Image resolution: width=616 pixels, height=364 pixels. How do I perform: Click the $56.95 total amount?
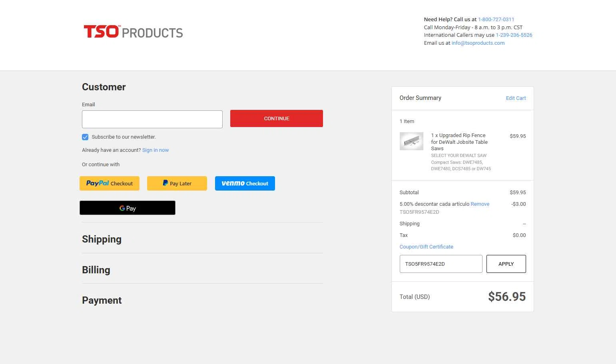tap(507, 296)
